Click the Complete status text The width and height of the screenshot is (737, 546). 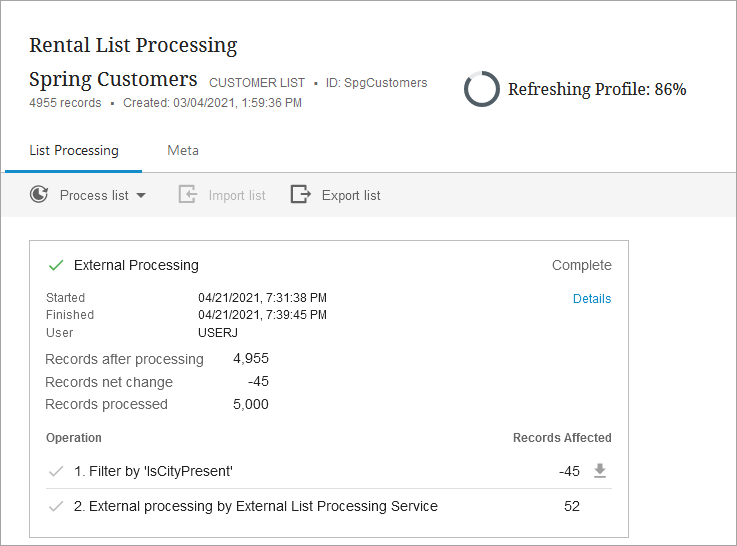coord(581,266)
